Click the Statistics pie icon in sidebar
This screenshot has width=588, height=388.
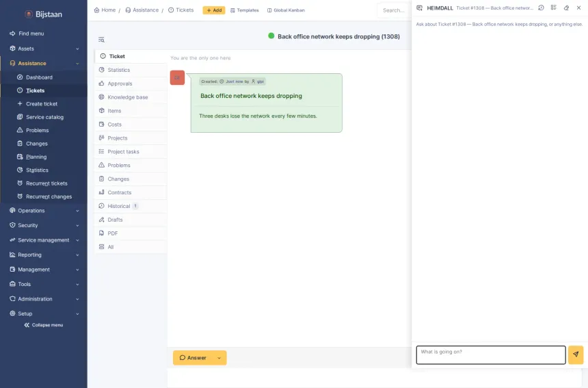(x=20, y=170)
